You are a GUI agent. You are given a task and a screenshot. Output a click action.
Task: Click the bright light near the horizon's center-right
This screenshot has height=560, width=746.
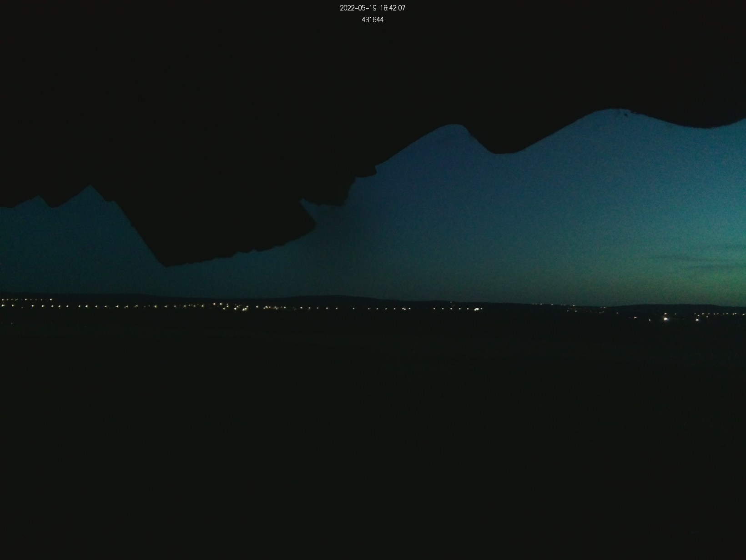[477, 310]
